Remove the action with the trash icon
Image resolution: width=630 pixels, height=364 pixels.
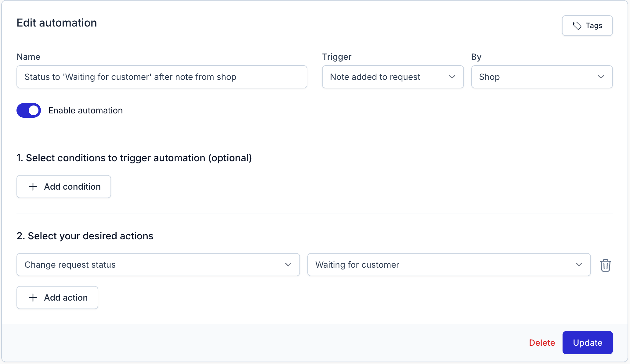(x=605, y=265)
